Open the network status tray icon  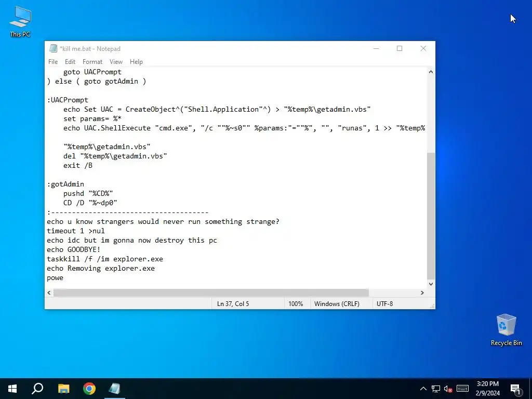click(436, 389)
